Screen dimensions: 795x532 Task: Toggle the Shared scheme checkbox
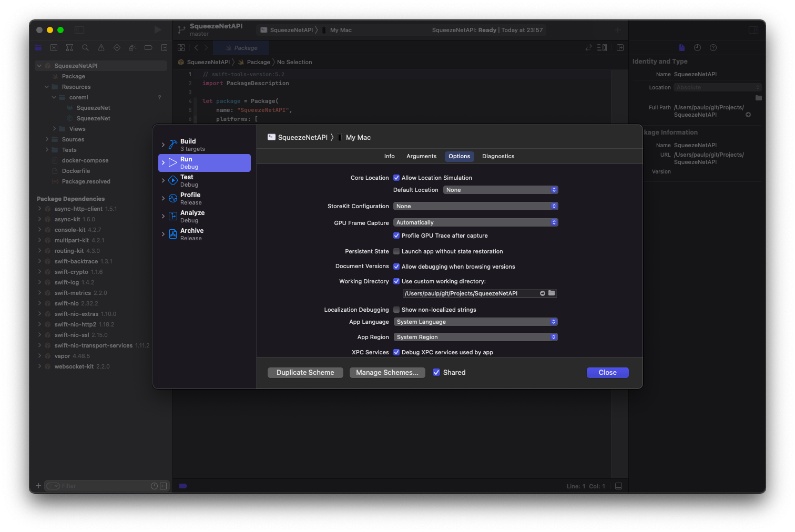436,372
